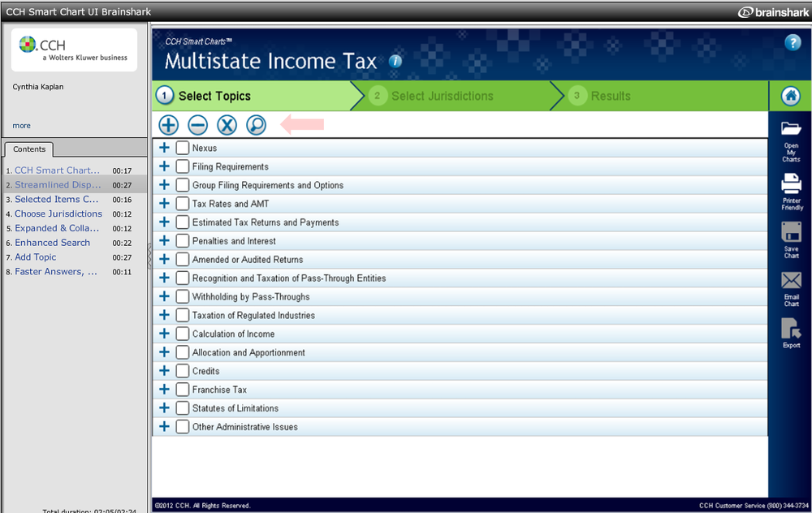This screenshot has height=513, width=812.
Task: Go to Home using house icon
Action: click(790, 96)
